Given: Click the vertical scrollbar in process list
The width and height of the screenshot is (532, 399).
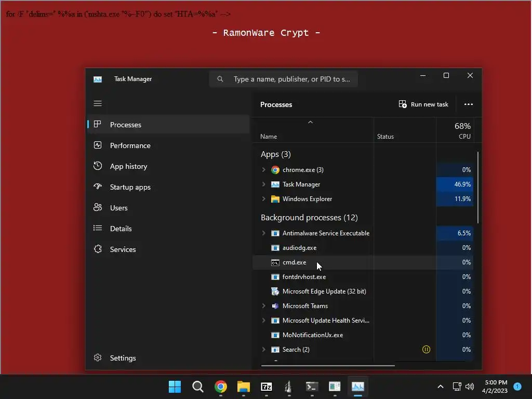Looking at the screenshot, I should click(x=478, y=188).
